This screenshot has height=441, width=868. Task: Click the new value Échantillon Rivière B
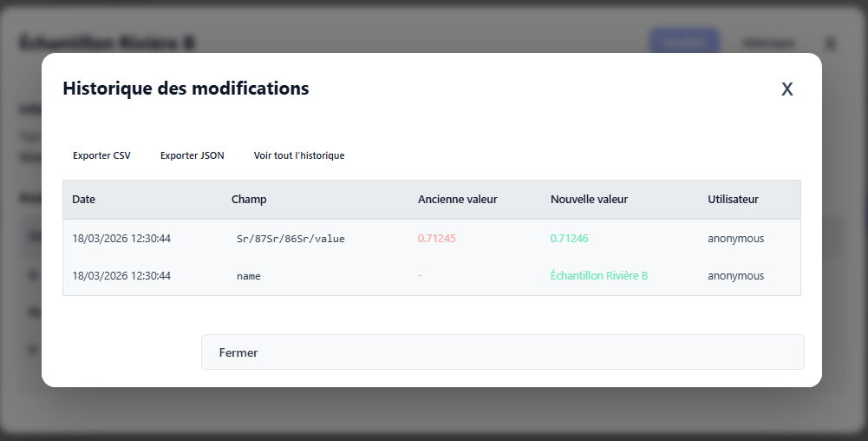[599, 276]
